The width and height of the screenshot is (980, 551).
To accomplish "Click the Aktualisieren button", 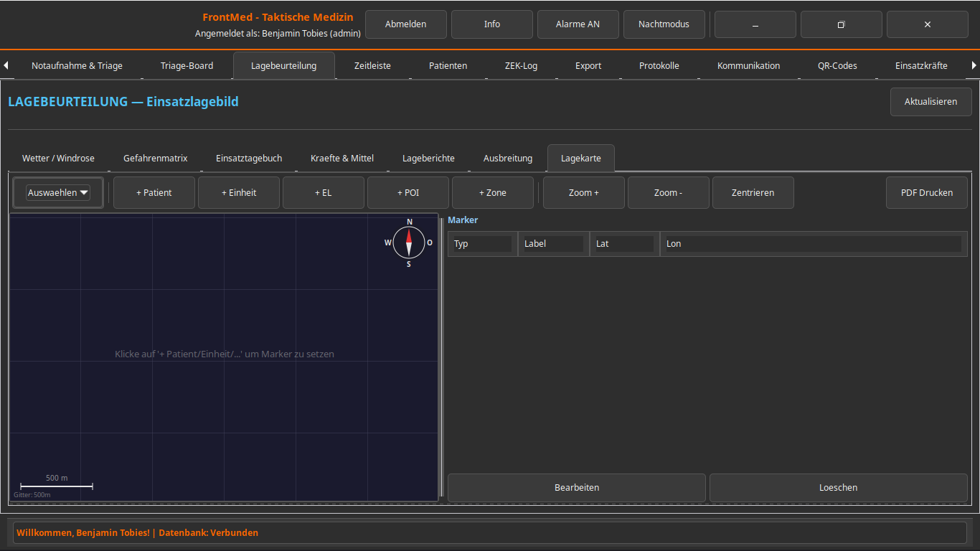I will coord(930,102).
